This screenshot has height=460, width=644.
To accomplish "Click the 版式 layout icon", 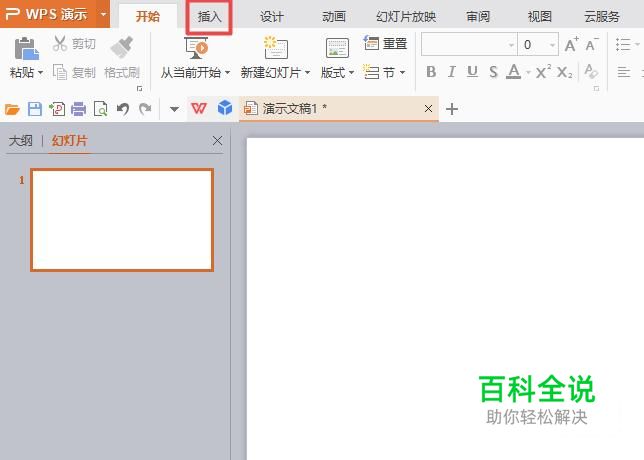I will click(x=337, y=47).
